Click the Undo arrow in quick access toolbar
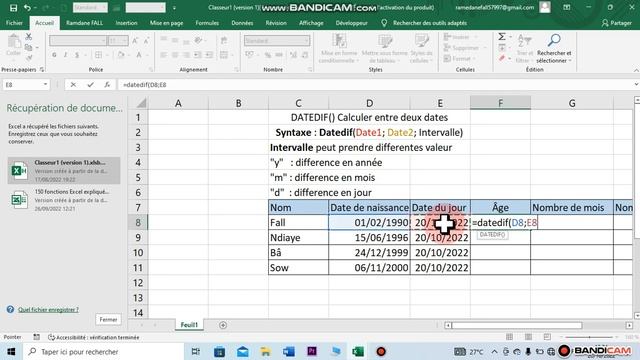This screenshot has height=360, width=640. point(27,8)
